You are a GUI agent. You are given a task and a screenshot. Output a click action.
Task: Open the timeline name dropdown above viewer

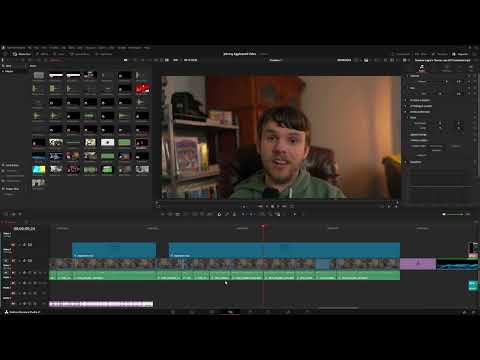(x=276, y=60)
